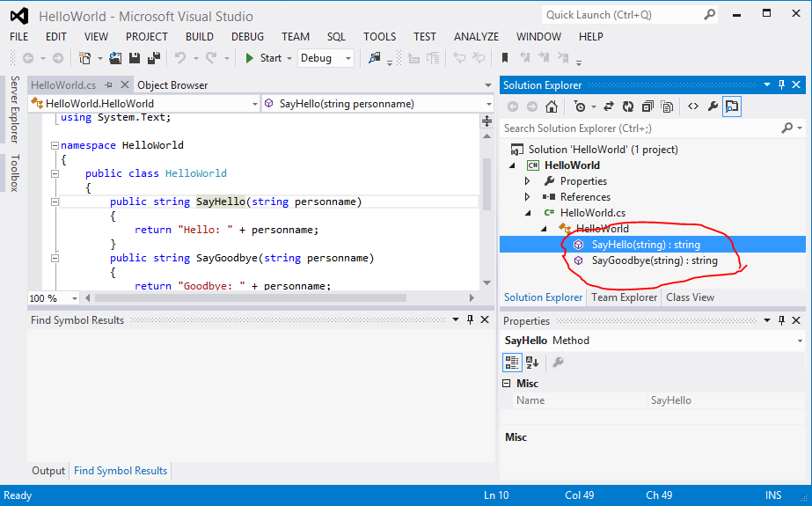Click the Categorized view icon in Properties
The height and width of the screenshot is (506, 812).
[512, 363]
